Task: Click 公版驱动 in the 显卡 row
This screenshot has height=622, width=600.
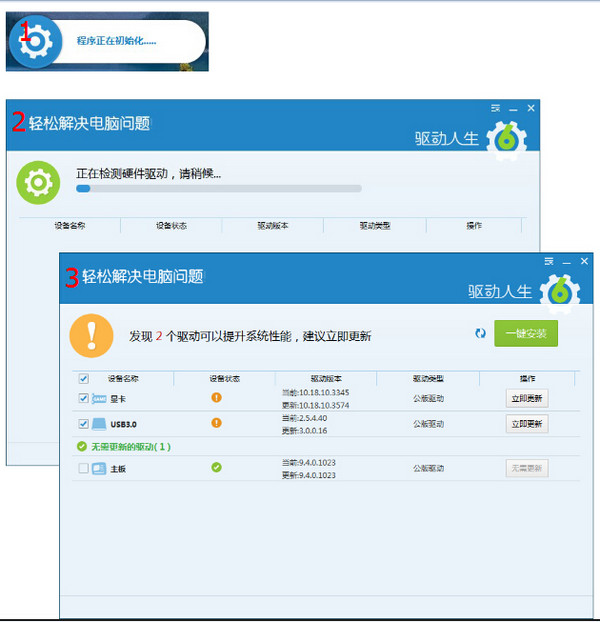Action: coord(428,398)
